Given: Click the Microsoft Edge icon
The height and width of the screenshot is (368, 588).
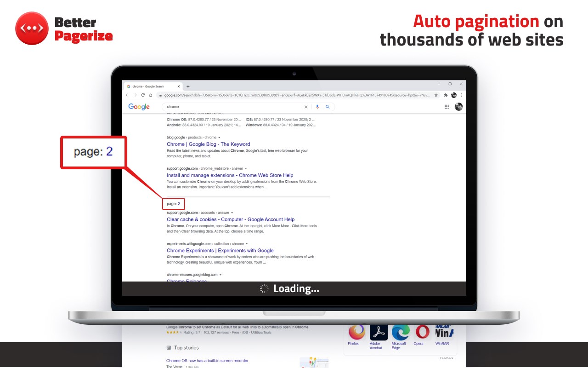Looking at the screenshot, I should tap(401, 332).
